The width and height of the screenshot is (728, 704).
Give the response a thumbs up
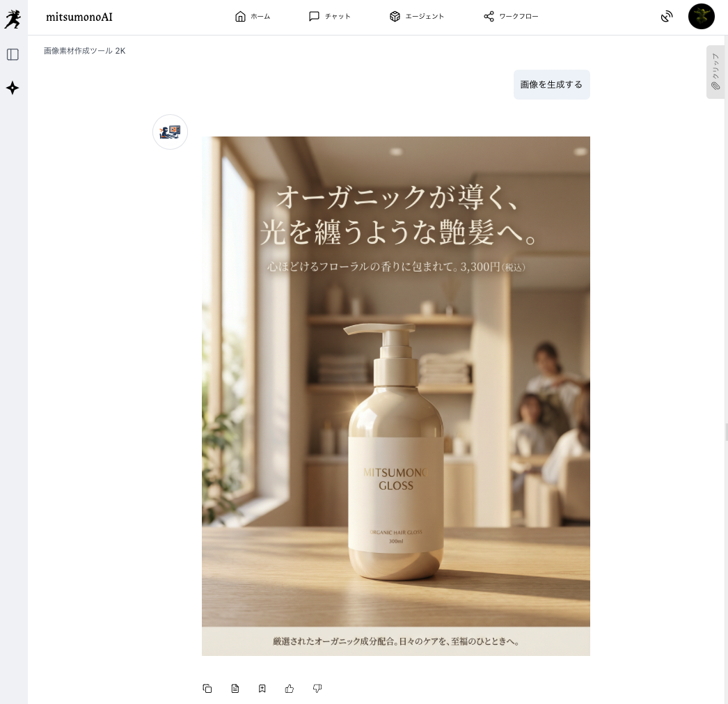coord(290,689)
